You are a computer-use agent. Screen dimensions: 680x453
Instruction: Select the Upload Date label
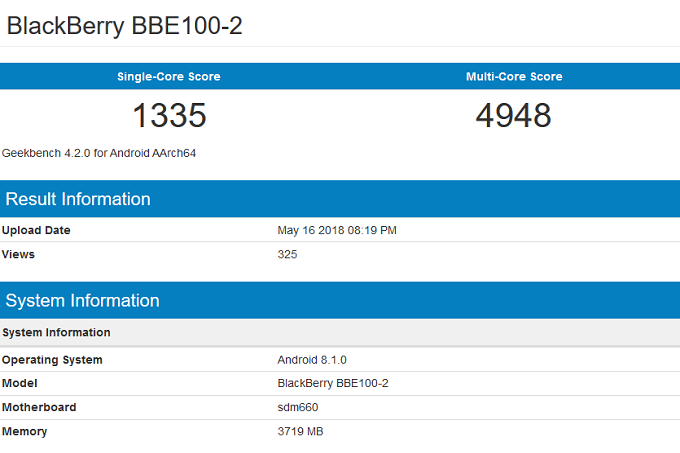(x=36, y=230)
